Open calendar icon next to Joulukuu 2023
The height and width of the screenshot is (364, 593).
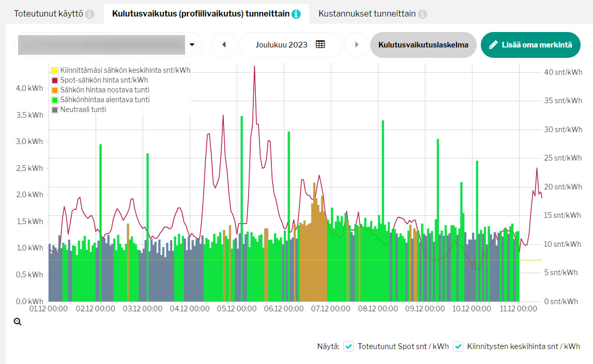coord(321,45)
